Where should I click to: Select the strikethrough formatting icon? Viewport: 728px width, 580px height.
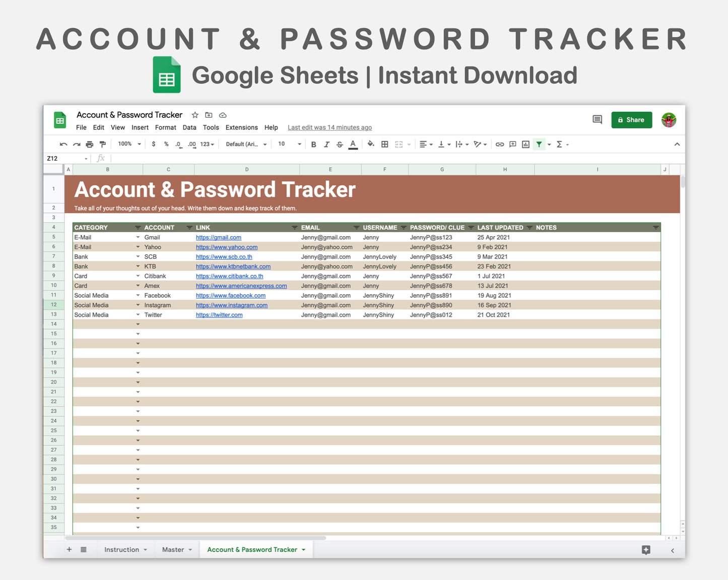[x=340, y=144]
